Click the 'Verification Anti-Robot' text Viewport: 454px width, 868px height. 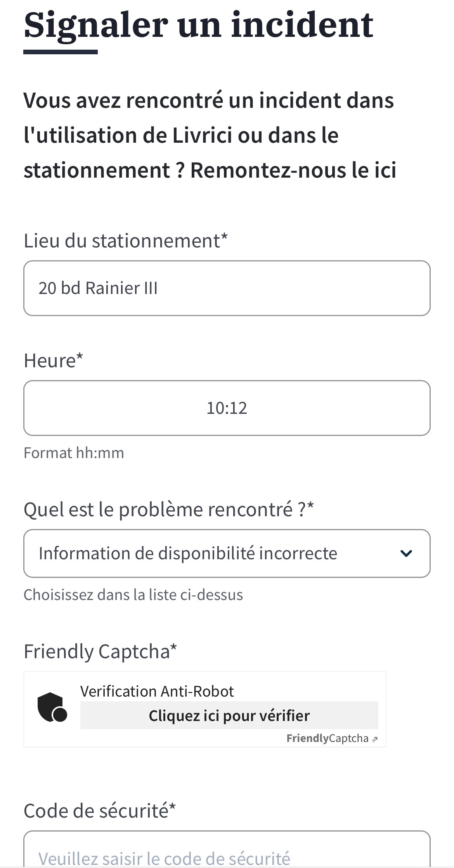point(157,692)
